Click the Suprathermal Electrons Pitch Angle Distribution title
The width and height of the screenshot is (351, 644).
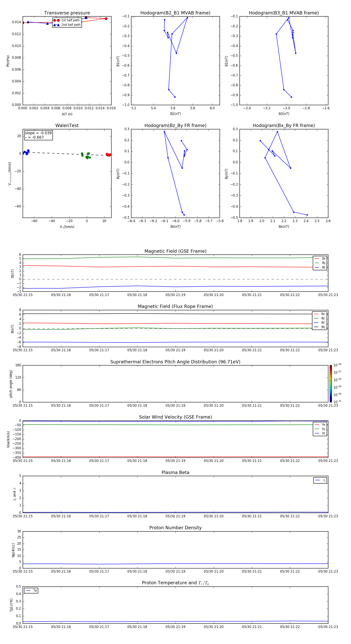pos(175,362)
